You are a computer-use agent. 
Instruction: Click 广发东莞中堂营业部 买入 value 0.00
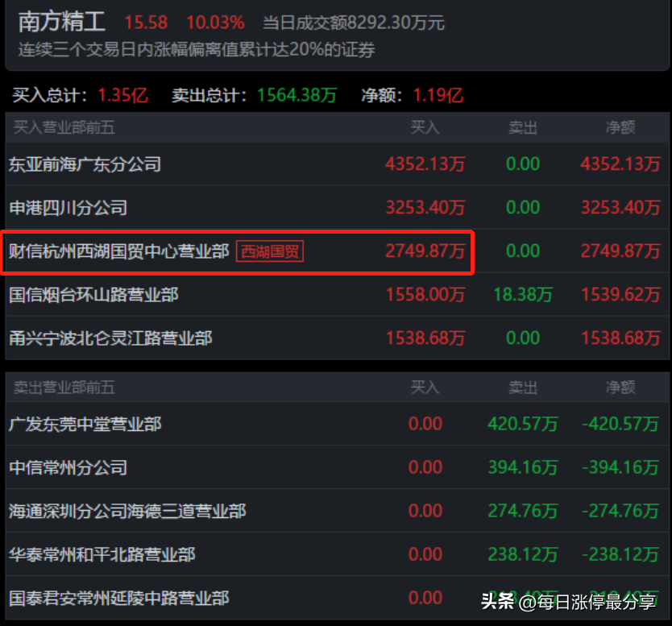click(x=425, y=425)
